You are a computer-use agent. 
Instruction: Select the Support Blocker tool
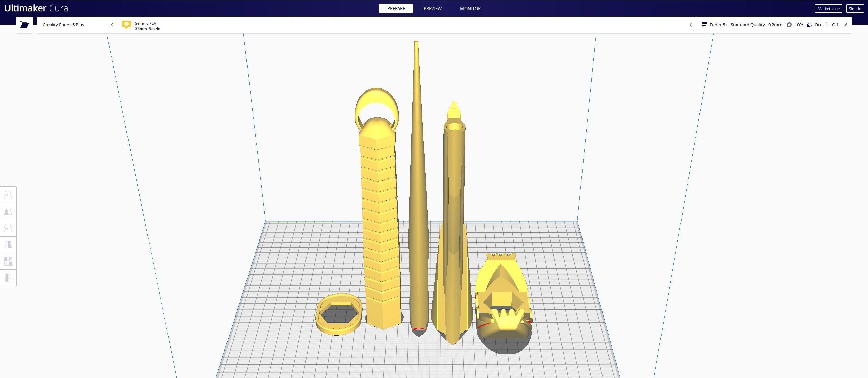pos(8,278)
